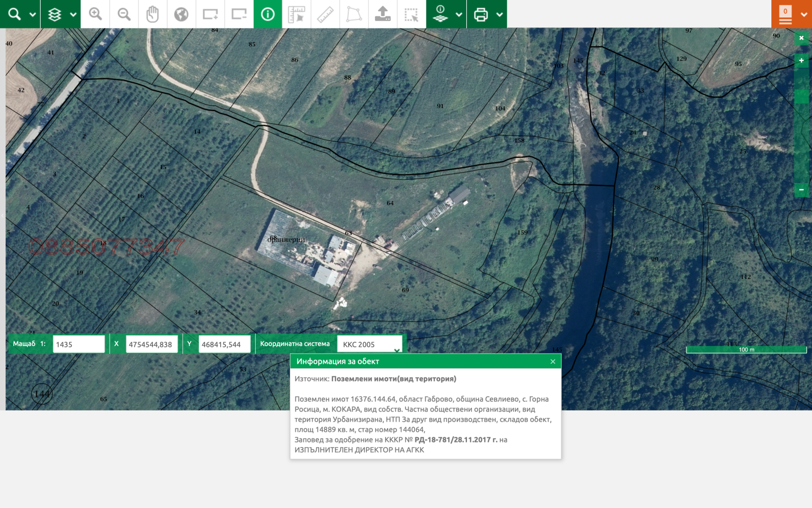Click the upload file icon
The height and width of the screenshot is (508, 812).
(383, 14)
